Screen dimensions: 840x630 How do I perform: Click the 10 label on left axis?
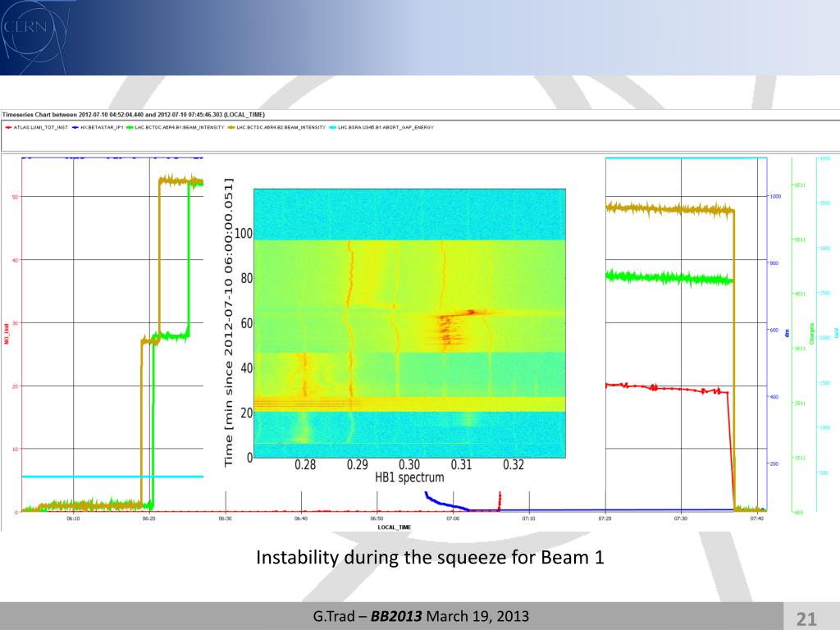click(15, 449)
